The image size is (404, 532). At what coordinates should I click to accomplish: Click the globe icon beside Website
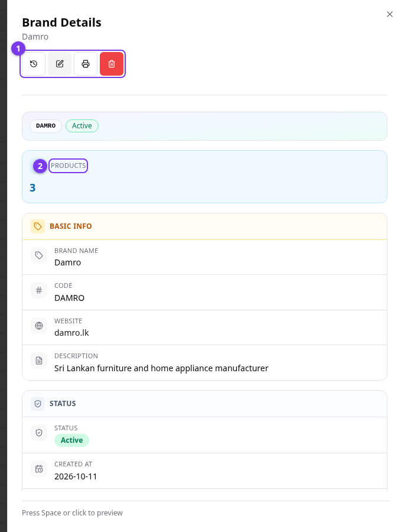tap(39, 326)
